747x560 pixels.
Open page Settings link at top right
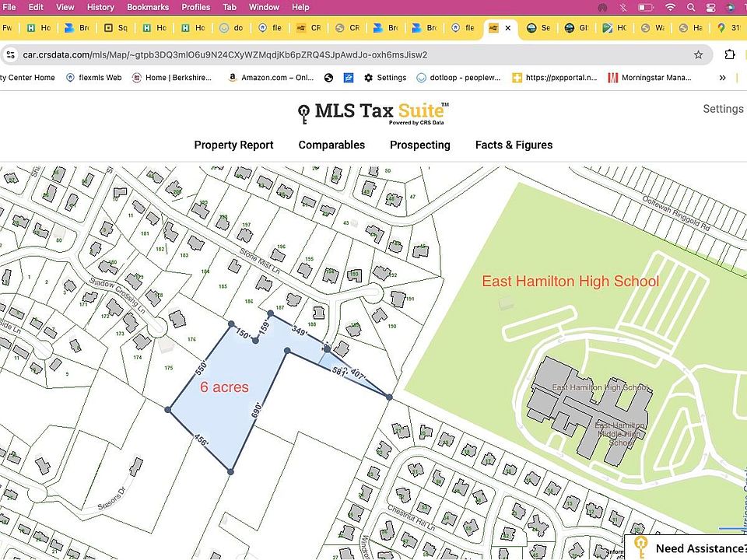pos(723,109)
